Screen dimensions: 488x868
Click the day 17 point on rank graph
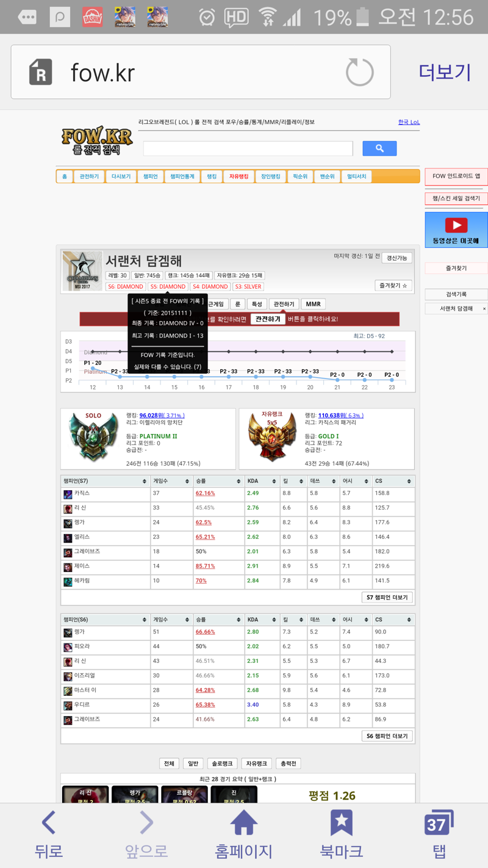(229, 377)
